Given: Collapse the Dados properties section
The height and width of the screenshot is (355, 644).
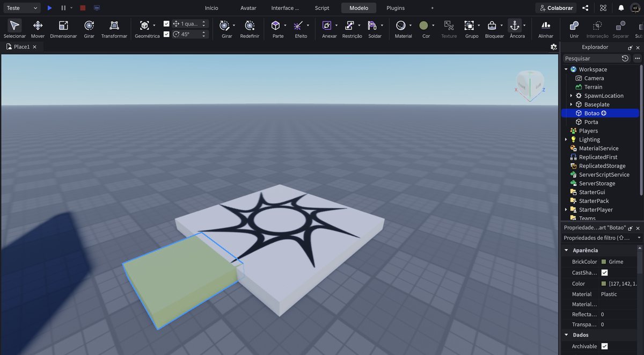Looking at the screenshot, I should click(566, 335).
